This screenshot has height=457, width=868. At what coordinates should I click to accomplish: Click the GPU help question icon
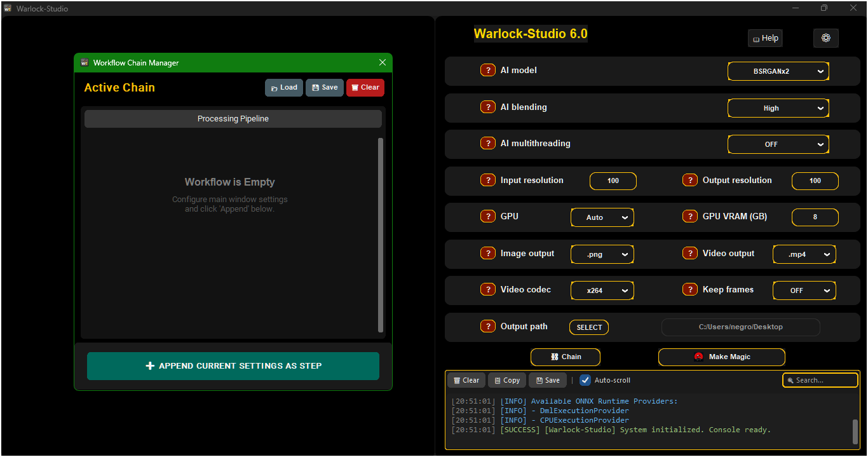488,217
